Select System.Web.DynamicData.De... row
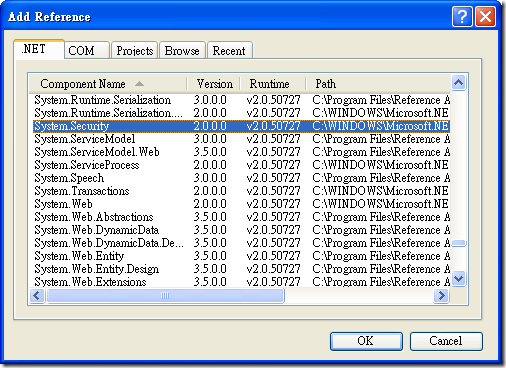Screen dimensions: 506x368 point(241,243)
